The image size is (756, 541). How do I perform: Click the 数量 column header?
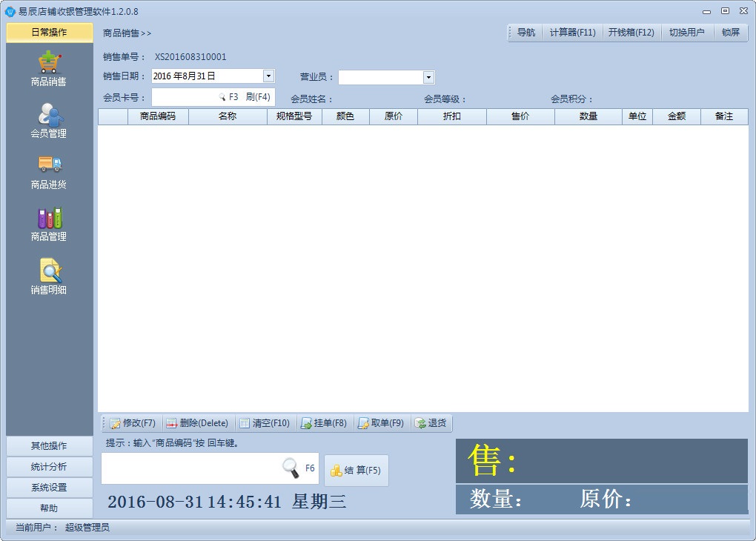(x=588, y=116)
